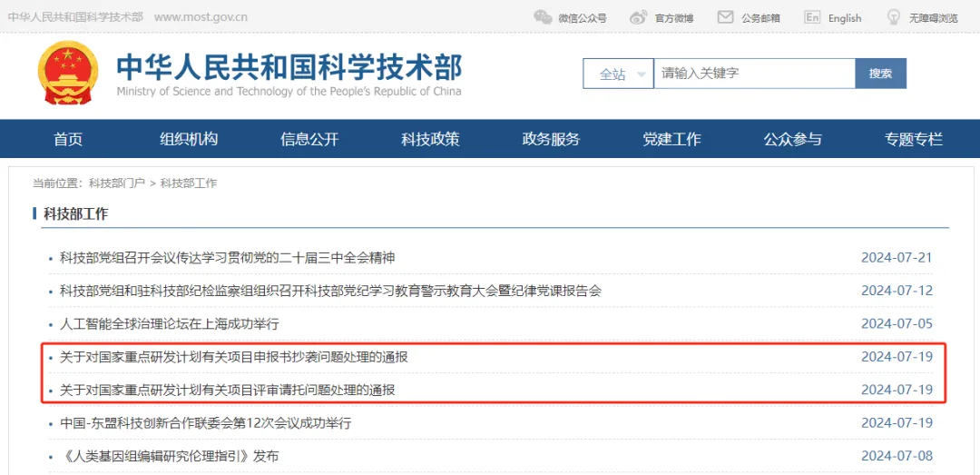
Task: Open the 首页 navigation tab
Action: [68, 139]
